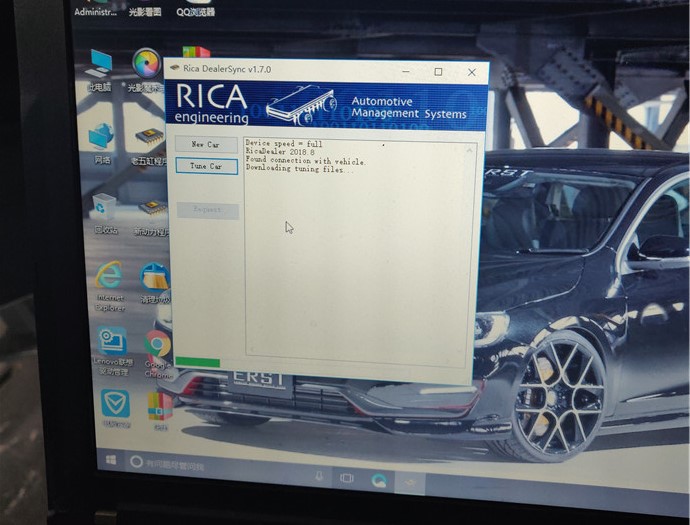Click the Rica DealerSync title bar chip icon
Viewport: 690px width, 525px height.
click(x=175, y=67)
